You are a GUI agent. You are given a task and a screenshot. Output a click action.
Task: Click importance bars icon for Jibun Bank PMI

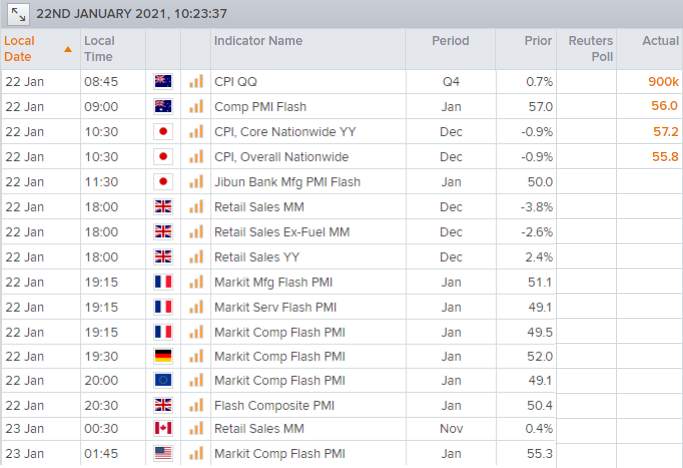[196, 182]
